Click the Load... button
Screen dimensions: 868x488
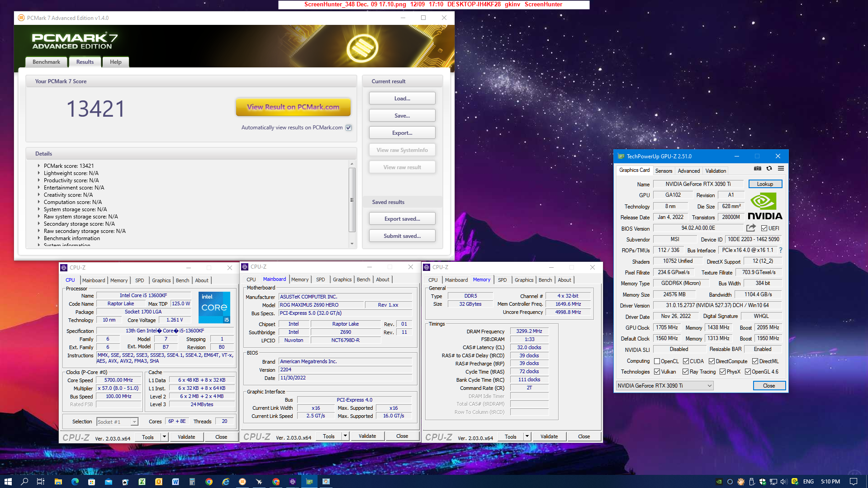coord(402,99)
